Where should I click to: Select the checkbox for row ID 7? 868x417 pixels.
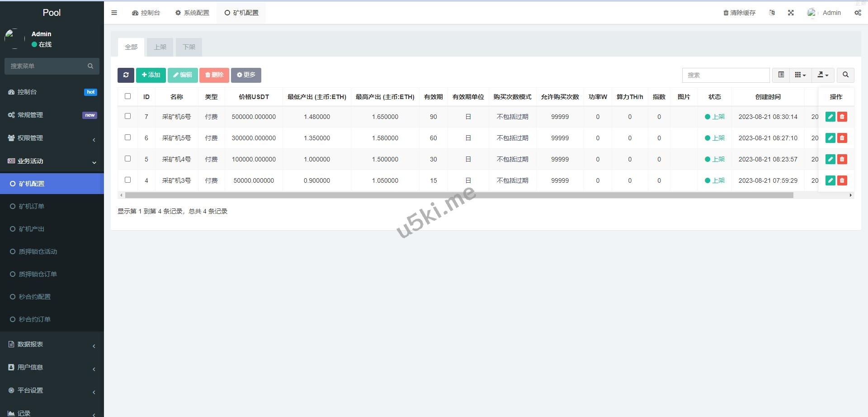pyautogui.click(x=128, y=116)
